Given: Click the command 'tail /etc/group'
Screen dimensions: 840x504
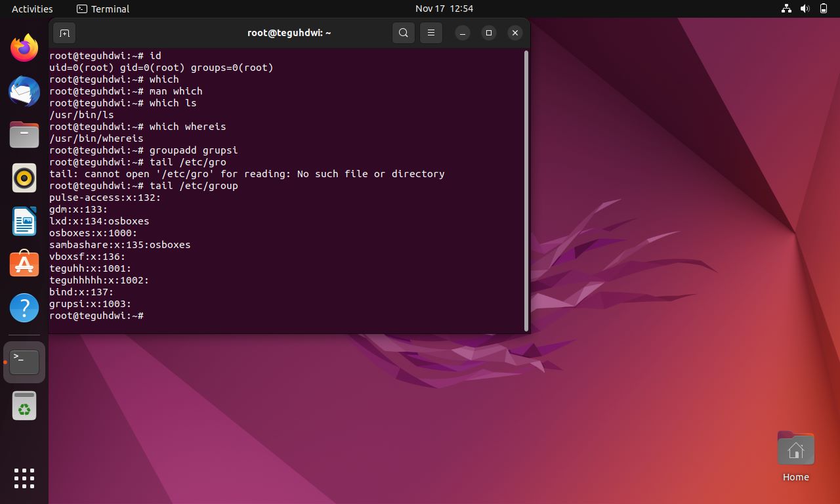Looking at the screenshot, I should click(194, 186).
